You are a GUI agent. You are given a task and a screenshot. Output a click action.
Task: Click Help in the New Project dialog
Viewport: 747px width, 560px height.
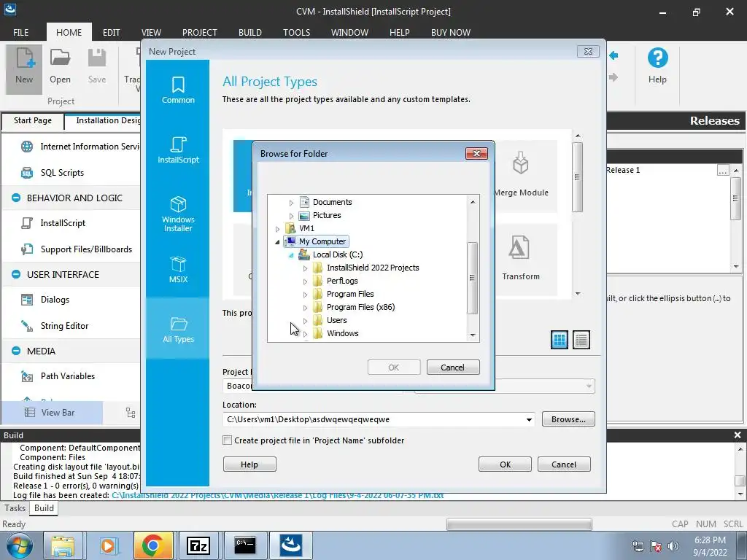(249, 464)
